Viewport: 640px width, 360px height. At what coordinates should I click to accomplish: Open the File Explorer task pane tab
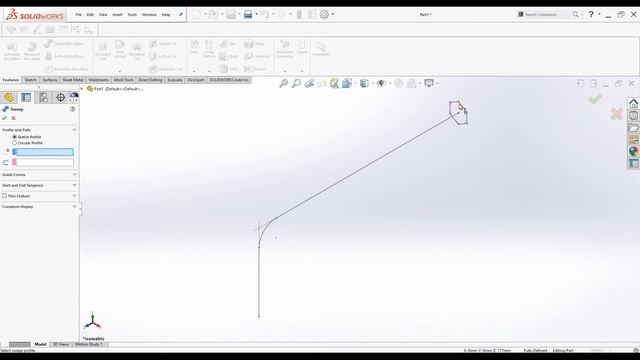(x=633, y=128)
